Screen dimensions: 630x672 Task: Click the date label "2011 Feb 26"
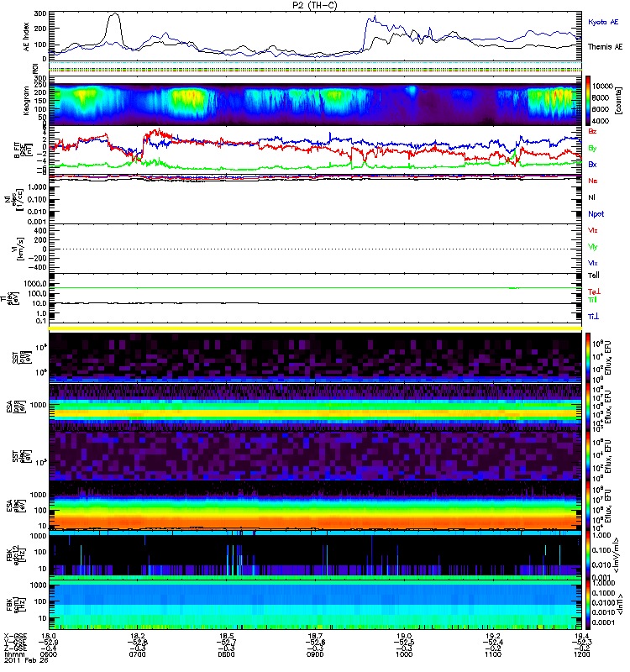[x=26, y=660]
